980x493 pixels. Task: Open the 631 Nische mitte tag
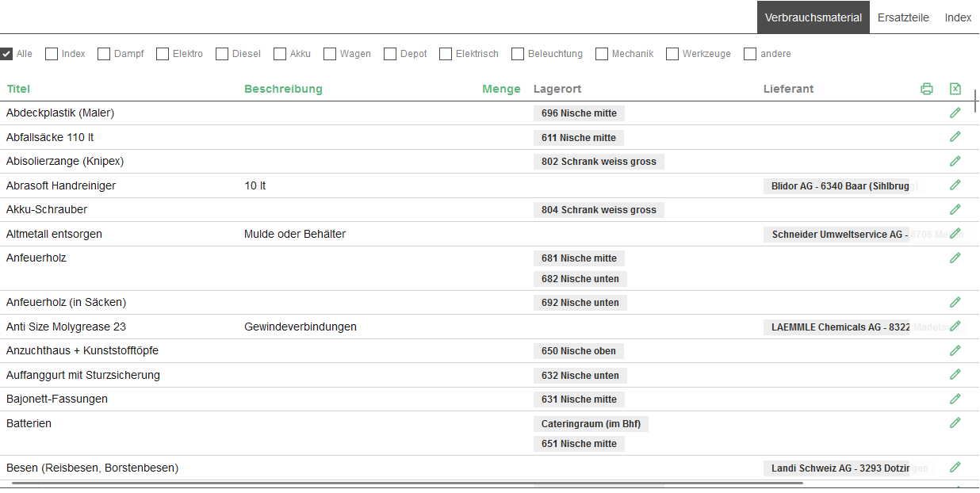click(579, 399)
